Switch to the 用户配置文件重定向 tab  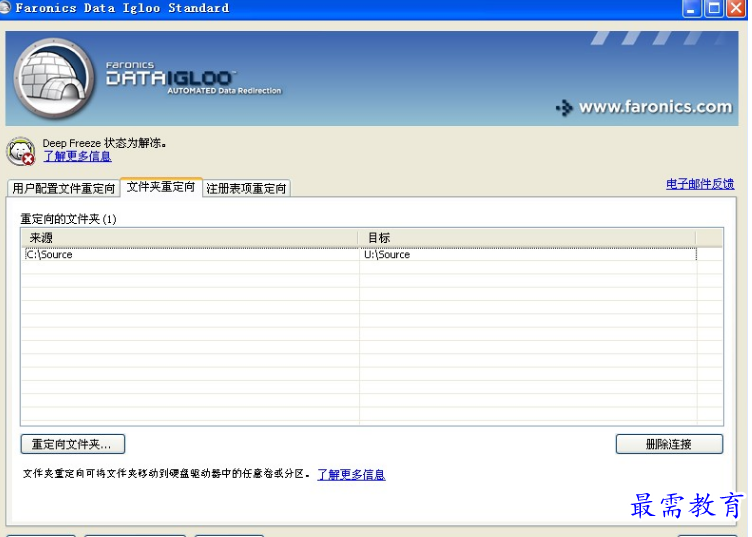(63, 188)
